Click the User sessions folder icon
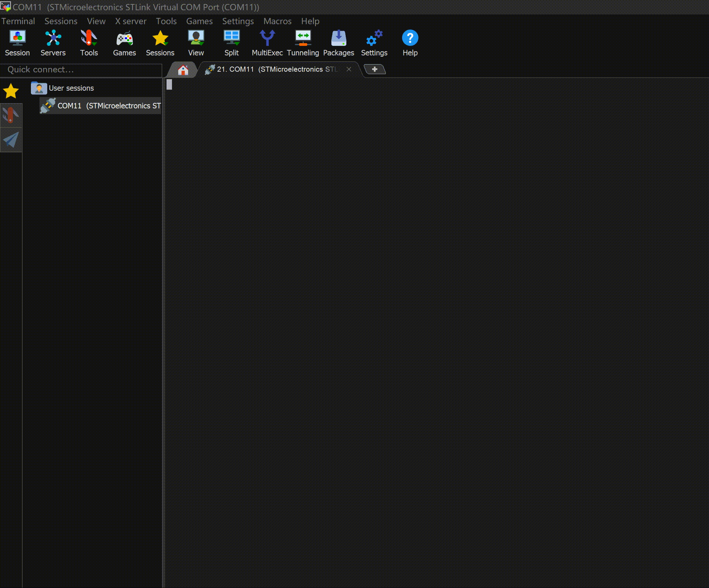 39,88
